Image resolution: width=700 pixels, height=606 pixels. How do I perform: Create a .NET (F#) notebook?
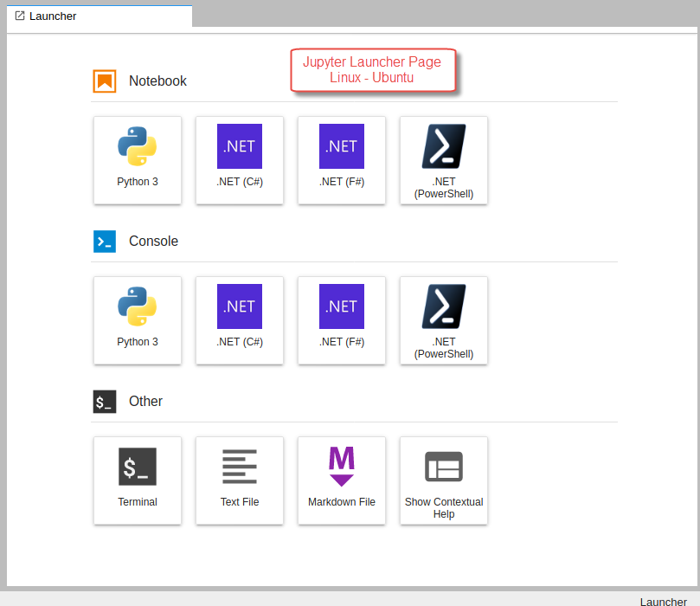[342, 160]
